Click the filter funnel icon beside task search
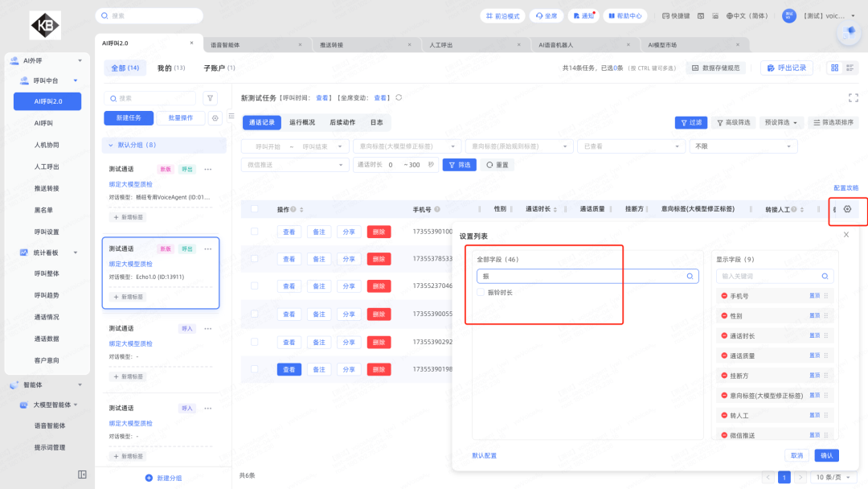868x489 pixels. click(x=211, y=98)
